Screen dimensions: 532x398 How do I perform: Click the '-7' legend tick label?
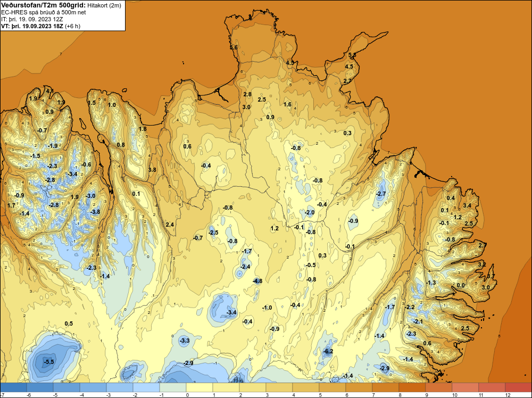click(2, 395)
